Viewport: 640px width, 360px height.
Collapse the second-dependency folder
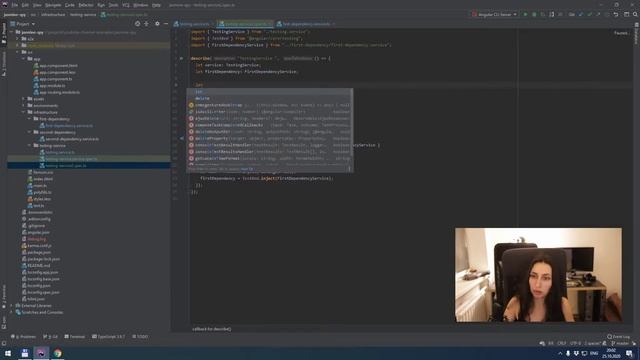[x=29, y=132]
